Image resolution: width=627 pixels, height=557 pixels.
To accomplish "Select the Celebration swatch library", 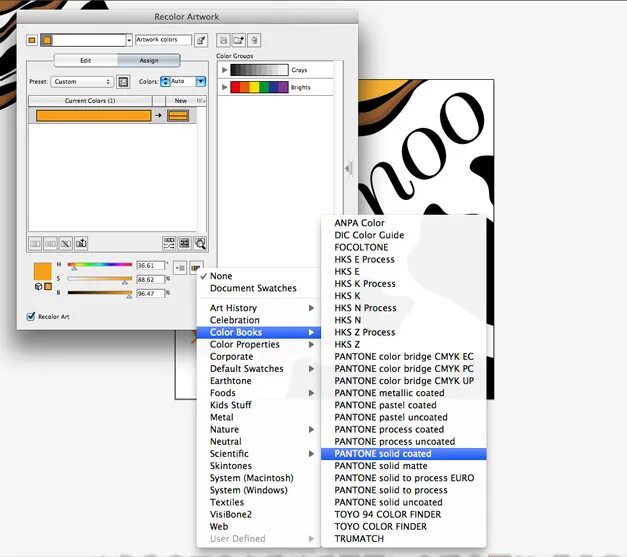I will 258,320.
